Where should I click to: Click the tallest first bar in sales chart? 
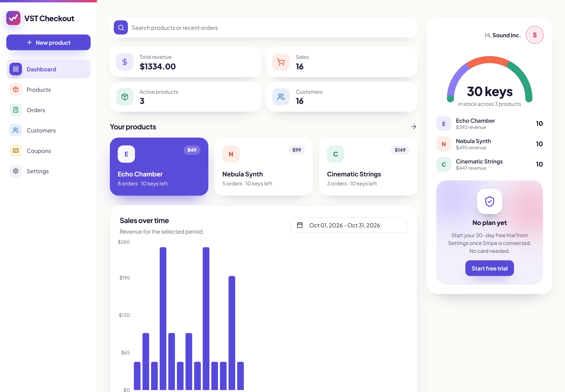tap(163, 318)
